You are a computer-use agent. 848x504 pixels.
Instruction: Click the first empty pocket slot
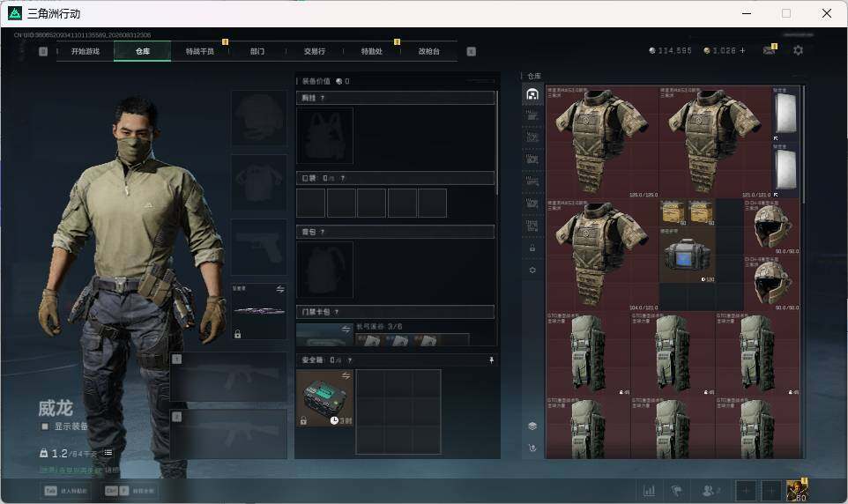point(310,203)
